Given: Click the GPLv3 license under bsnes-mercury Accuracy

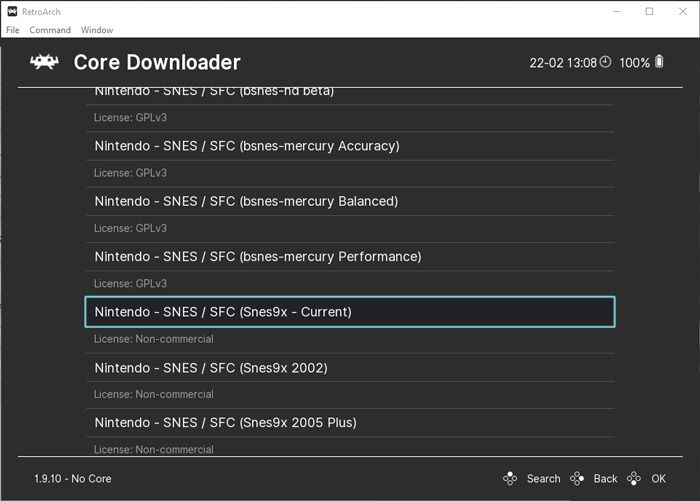Looking at the screenshot, I should (x=130, y=173).
